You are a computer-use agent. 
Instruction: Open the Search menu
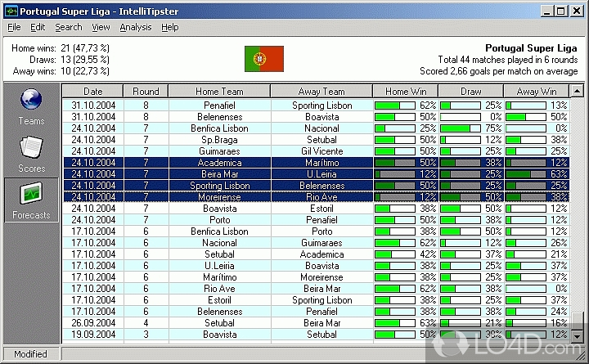point(69,27)
